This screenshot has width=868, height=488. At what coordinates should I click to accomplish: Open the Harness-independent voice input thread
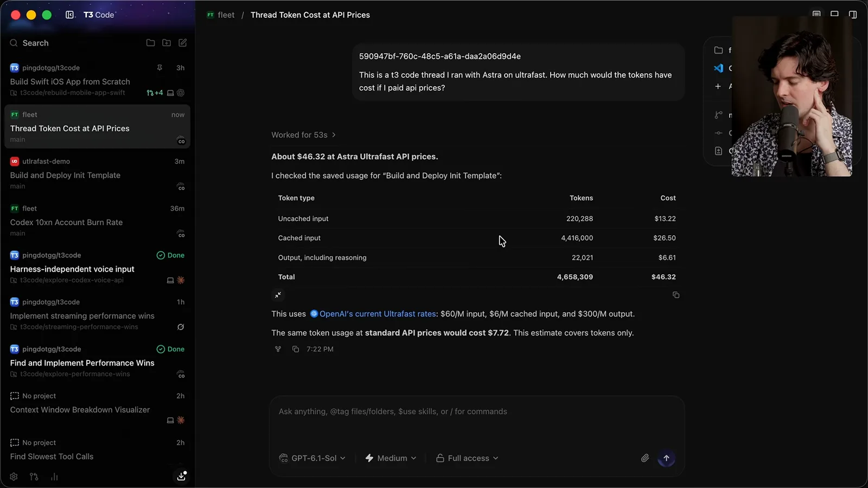pyautogui.click(x=72, y=269)
